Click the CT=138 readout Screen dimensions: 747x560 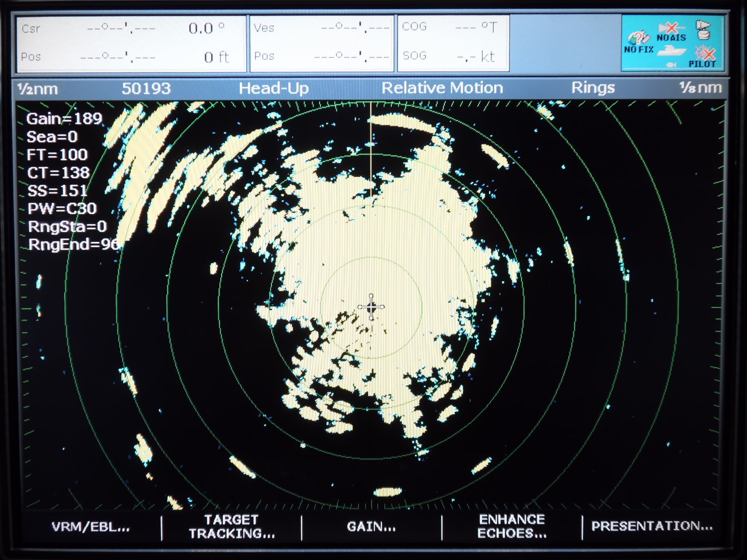58,173
